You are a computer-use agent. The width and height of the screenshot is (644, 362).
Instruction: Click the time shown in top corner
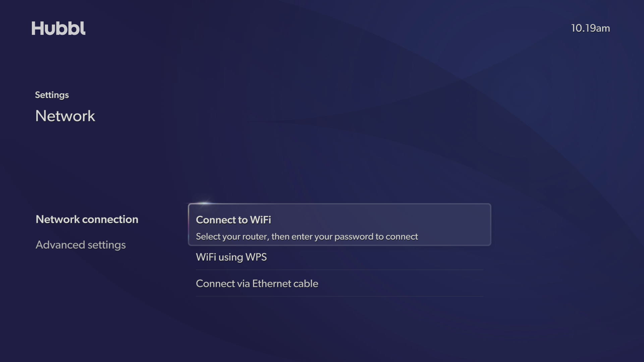tap(590, 28)
